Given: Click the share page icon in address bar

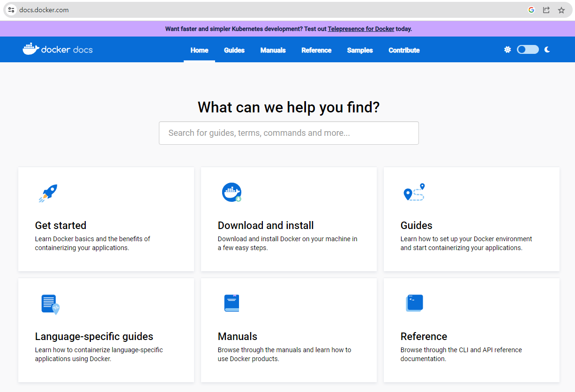Looking at the screenshot, I should pos(546,10).
